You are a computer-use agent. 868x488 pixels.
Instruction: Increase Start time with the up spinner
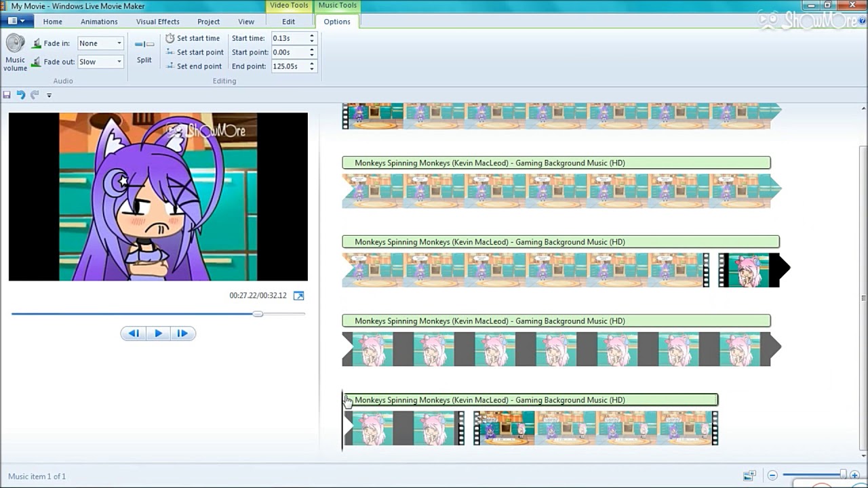pyautogui.click(x=312, y=36)
